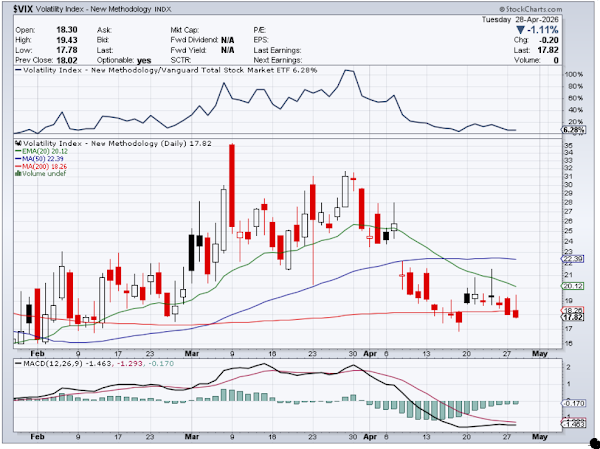Click the Vanguard Total Stock Market ETF ratio legend
The image size is (600, 449).
pyautogui.click(x=166, y=70)
